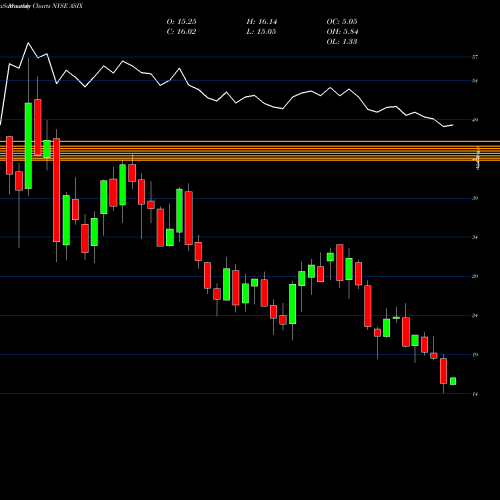Click the 34 price axis label
The image size is (500, 500).
(x=475, y=237)
